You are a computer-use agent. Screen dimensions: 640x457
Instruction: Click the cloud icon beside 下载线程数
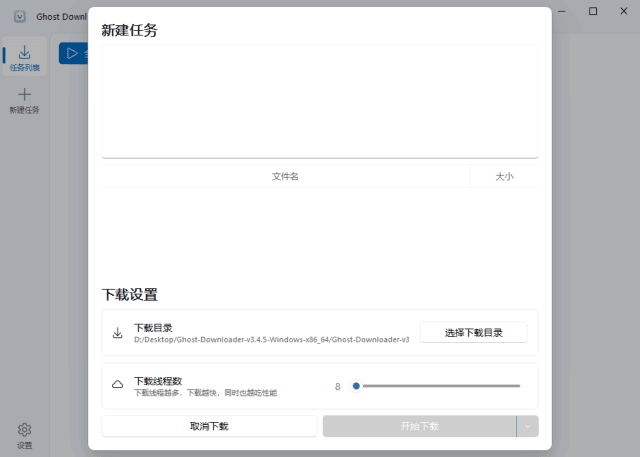click(117, 385)
